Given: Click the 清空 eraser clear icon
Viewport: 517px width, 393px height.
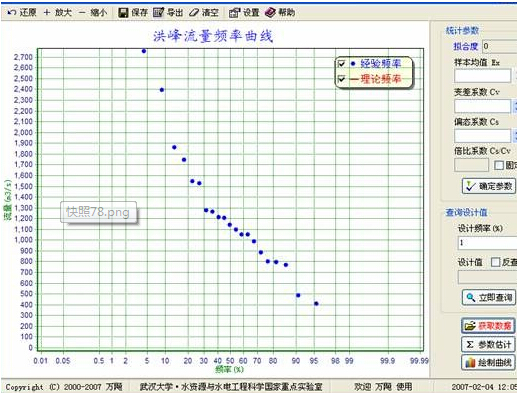Looking at the screenshot, I should [194, 13].
